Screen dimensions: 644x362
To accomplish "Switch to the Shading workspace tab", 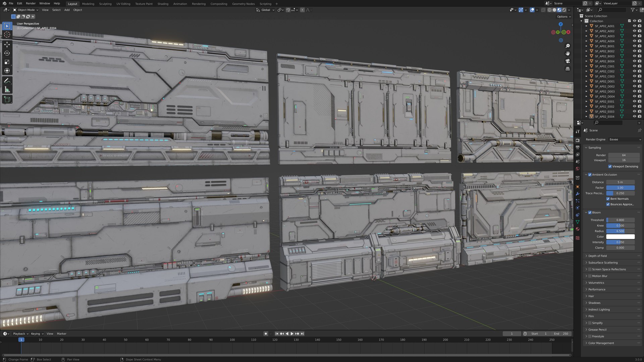I will (x=163, y=4).
